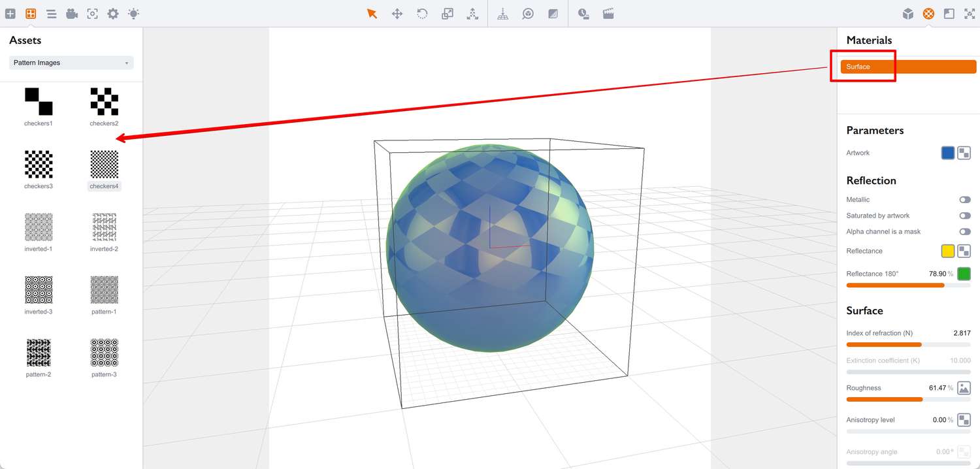Select the inverted-1 pattern thumbnail

pos(39,227)
